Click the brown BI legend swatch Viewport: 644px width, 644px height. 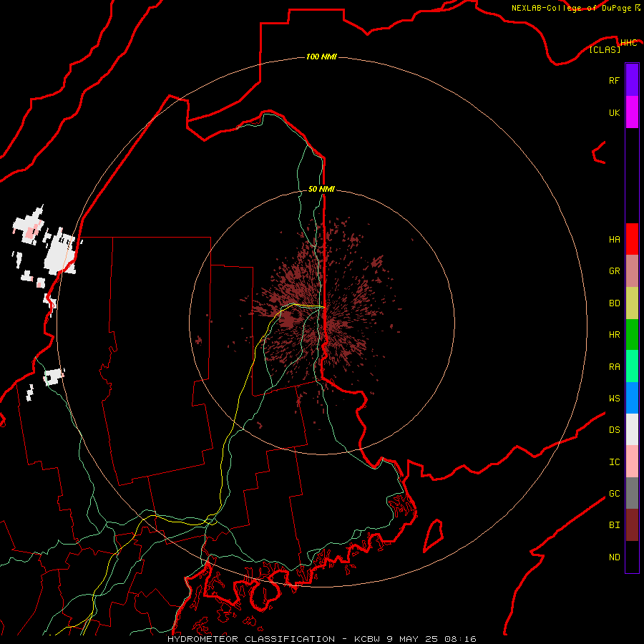click(632, 525)
